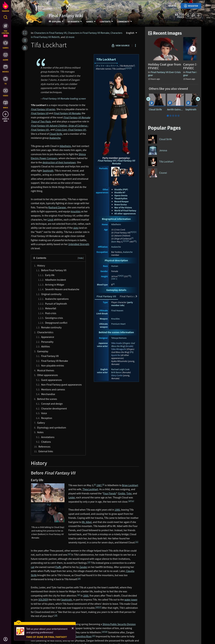Screen dimensions: 215x644
Task: Jump to 'Etymology and symbolism' entry
Action: point(52,427)
